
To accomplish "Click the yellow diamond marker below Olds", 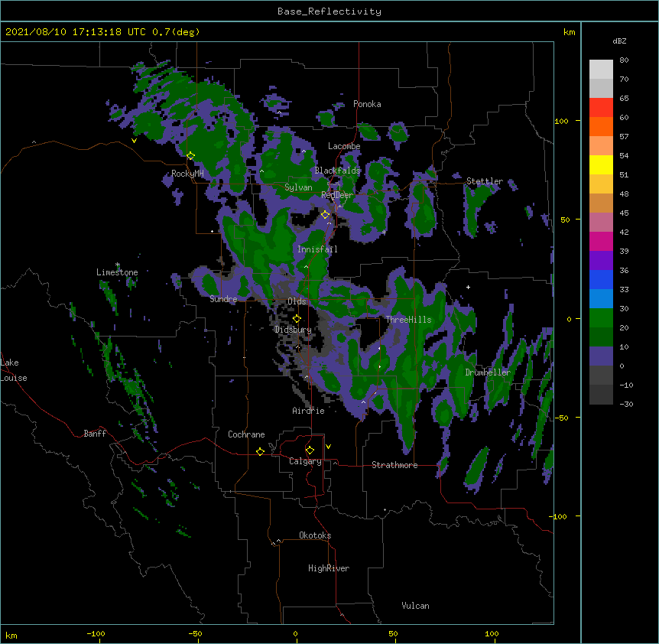I will 297,318.
